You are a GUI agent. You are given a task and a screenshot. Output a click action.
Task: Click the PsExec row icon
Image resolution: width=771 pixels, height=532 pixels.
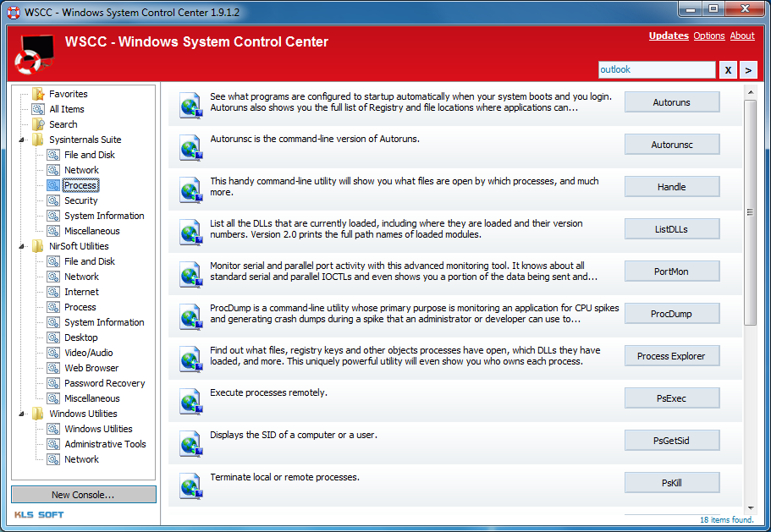190,401
